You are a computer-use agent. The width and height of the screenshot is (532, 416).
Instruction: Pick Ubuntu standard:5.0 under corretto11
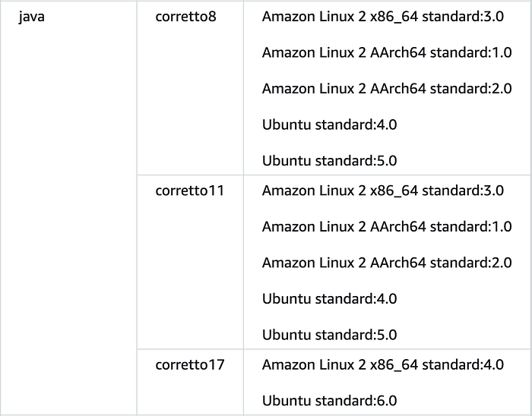pos(329,334)
